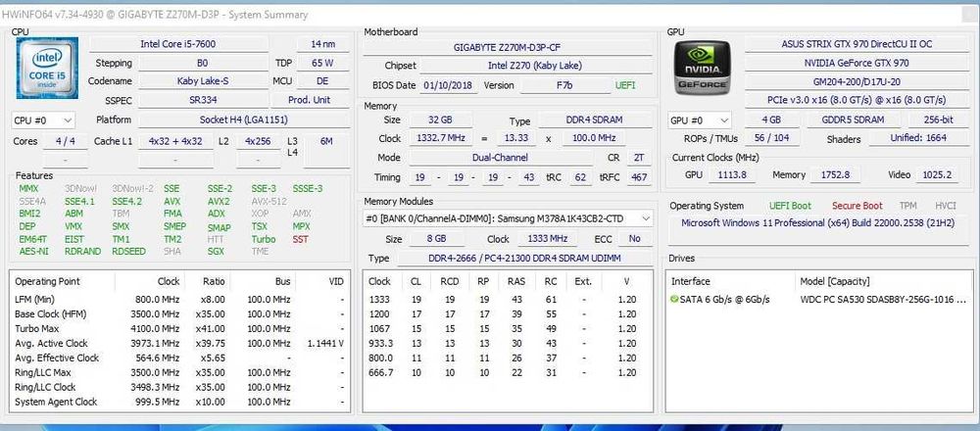The width and height of the screenshot is (980, 431).
Task: Click the 65 W TDP value
Action: (x=322, y=63)
